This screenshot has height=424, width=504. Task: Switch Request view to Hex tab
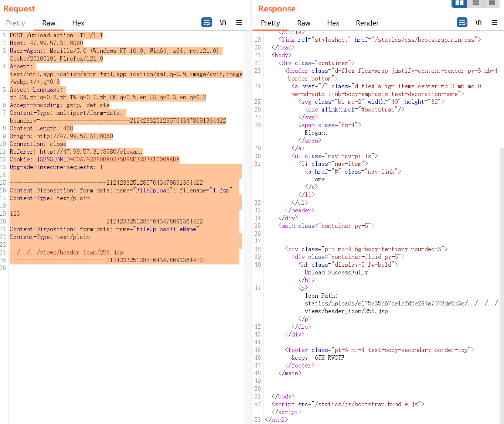[x=78, y=23]
